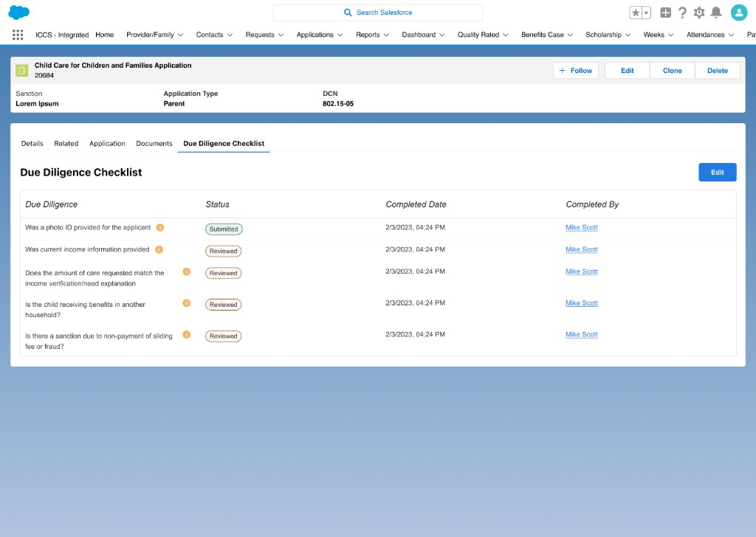This screenshot has width=756, height=537.
Task: Click info icon beside sanction non-payment question
Action: [187, 335]
